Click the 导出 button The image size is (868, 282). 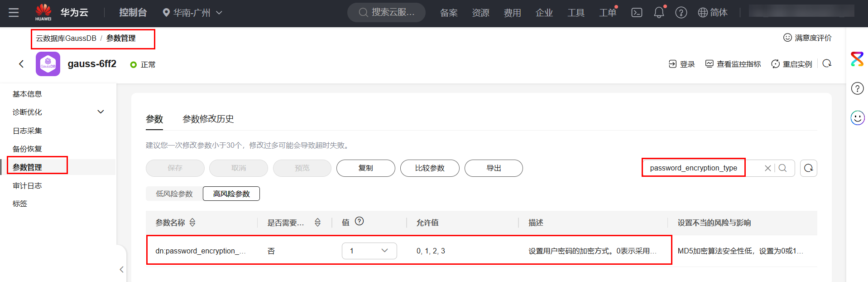pos(494,168)
